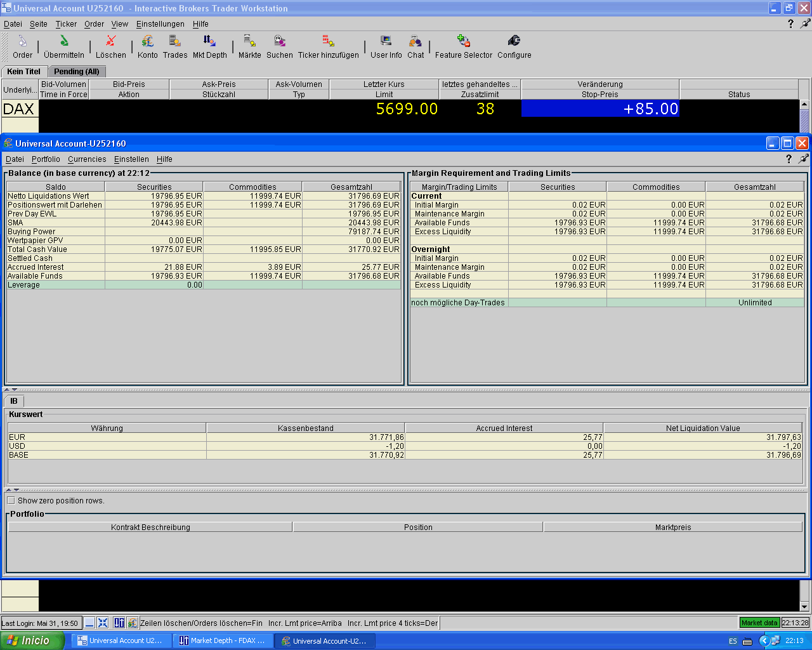Click the Suchen search icon
The image size is (812, 650).
(280, 41)
